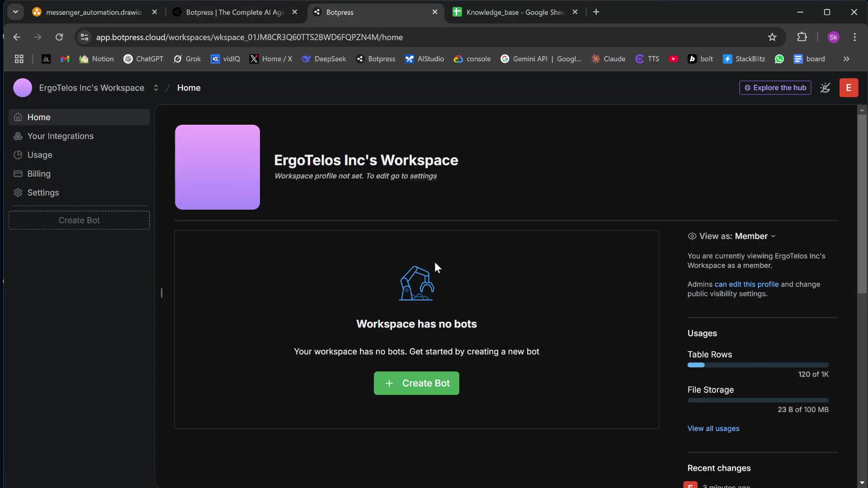The width and height of the screenshot is (868, 488).
Task: Open the Billing sidebar page
Action: (x=79, y=174)
